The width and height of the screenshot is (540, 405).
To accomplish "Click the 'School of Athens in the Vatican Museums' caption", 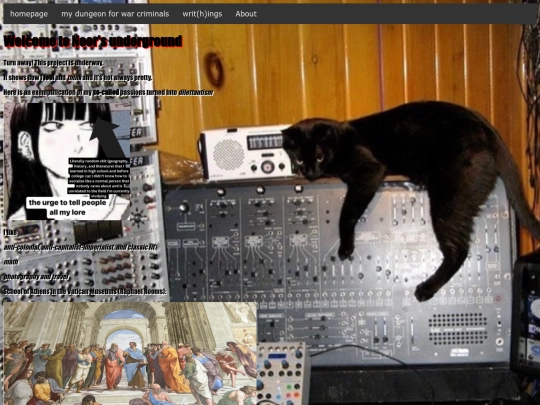I will pyautogui.click(x=85, y=291).
